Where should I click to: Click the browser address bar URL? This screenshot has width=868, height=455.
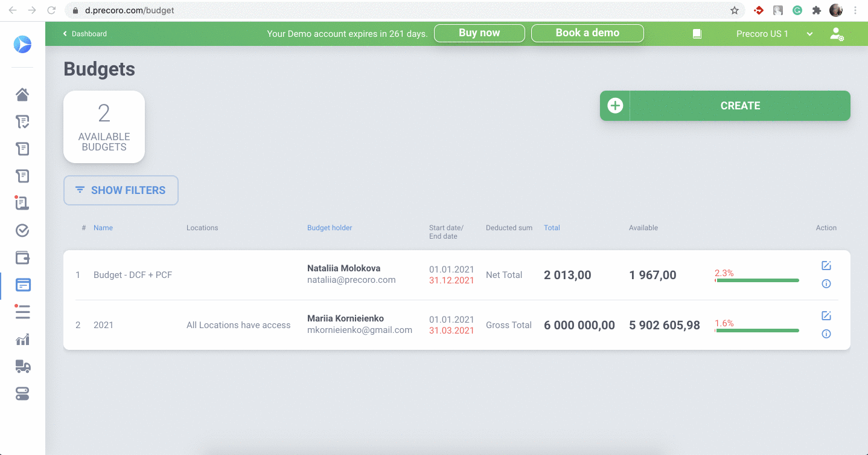130,10
